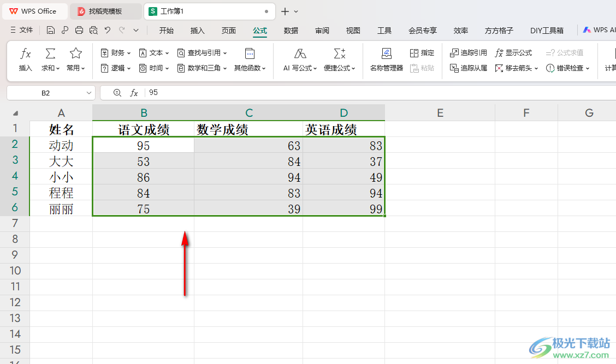Click Trace Dependents (追踪从属)
Viewport: 616px width, 364px height.
469,68
